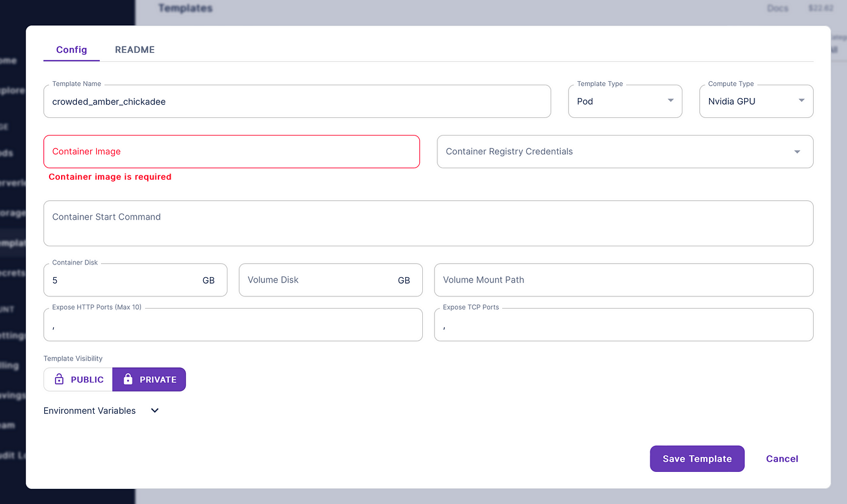Edit the Container Disk size field
Viewport: 847px width, 504px height.
[136, 280]
